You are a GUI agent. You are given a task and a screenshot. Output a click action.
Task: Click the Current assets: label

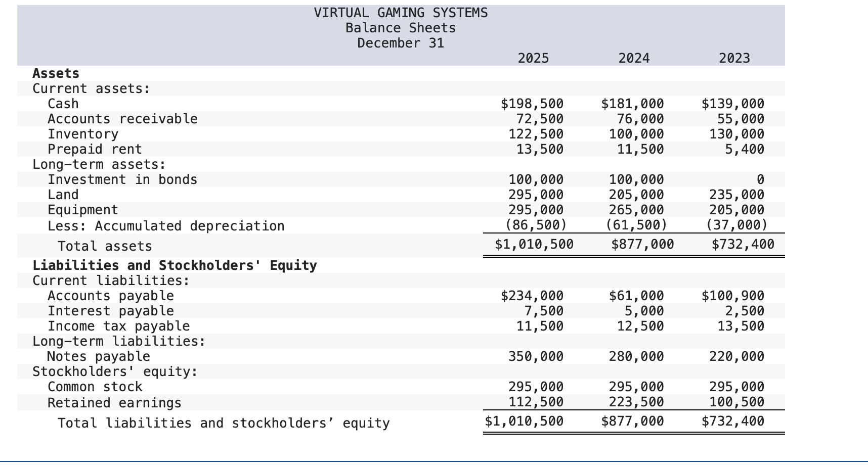(92, 88)
